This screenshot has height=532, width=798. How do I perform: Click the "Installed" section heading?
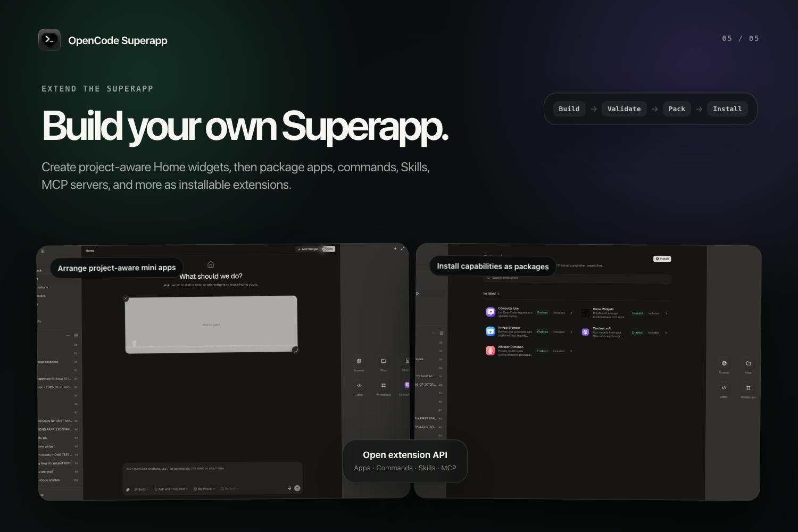489,294
